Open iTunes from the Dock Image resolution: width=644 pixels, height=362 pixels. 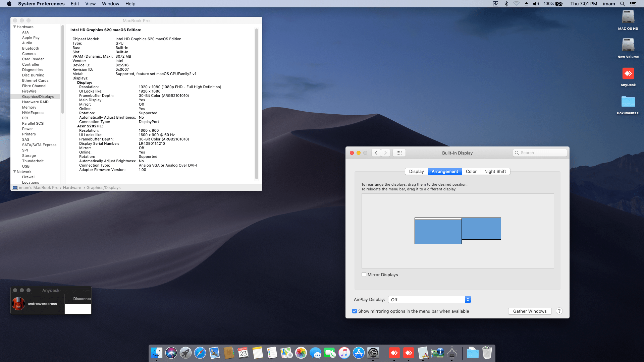pos(344,353)
